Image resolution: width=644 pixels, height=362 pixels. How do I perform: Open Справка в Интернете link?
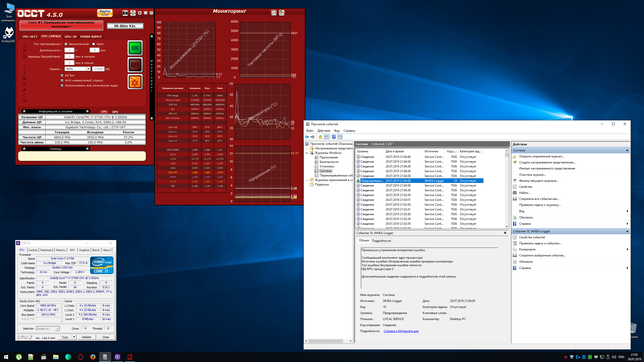tap(401, 331)
